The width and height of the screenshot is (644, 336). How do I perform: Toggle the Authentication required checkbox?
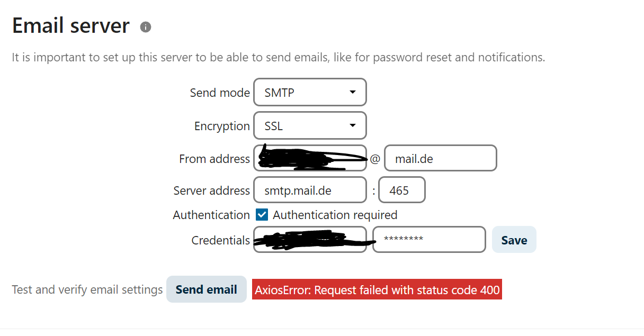coord(262,215)
